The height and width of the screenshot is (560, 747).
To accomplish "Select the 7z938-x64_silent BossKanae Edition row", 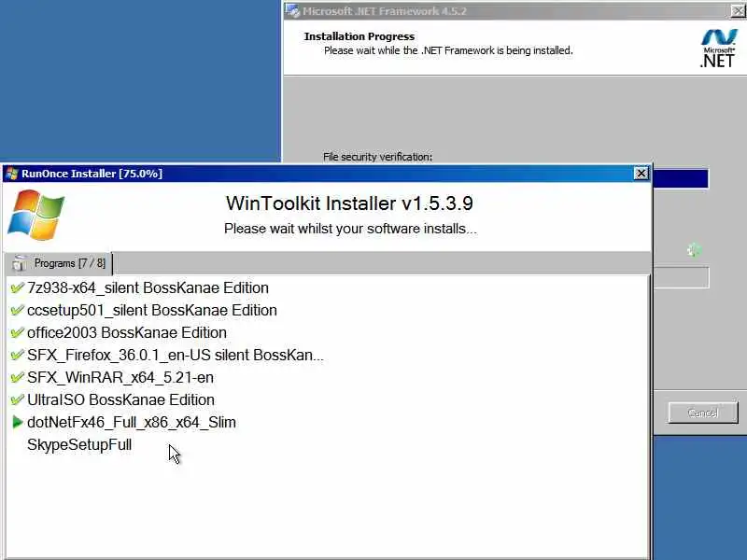I will pyautogui.click(x=148, y=287).
